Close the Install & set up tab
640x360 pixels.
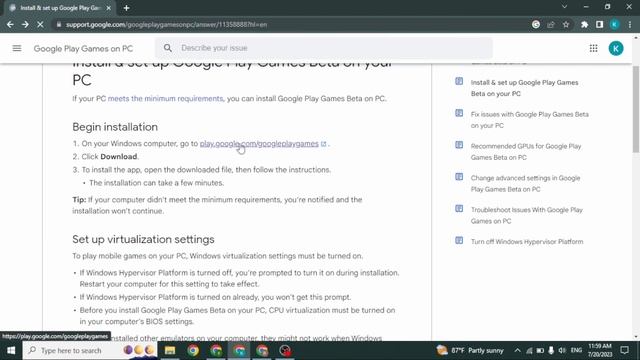(x=109, y=8)
